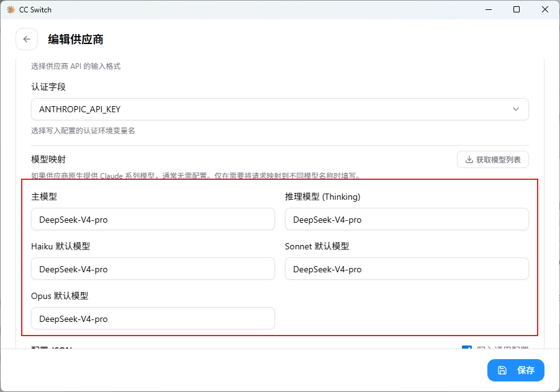Click the 获取模型列表 button
The image size is (560, 392).
(493, 159)
